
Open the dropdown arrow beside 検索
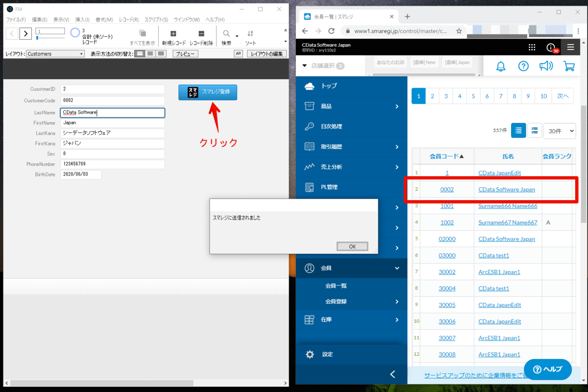click(237, 36)
